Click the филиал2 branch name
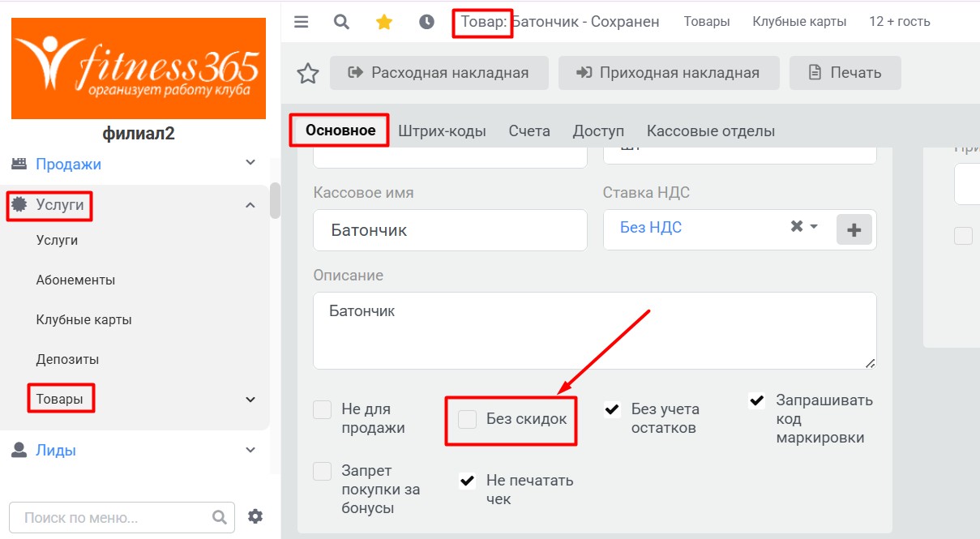 click(x=139, y=134)
